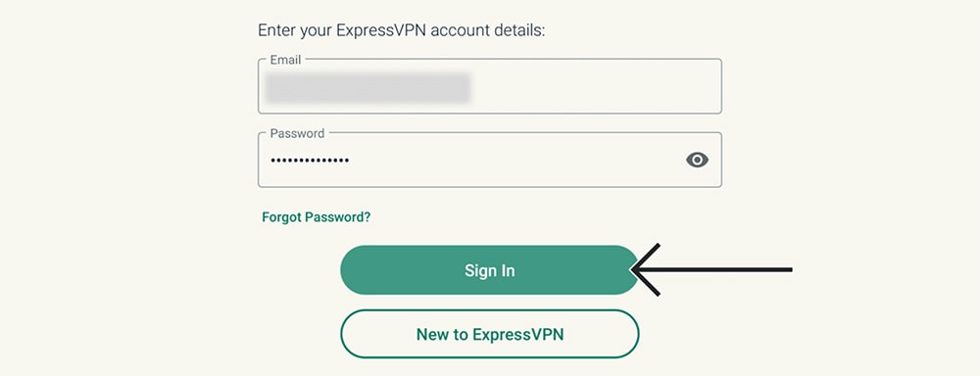Click into the Email input field
Image resolution: width=980 pixels, height=376 pixels.
489,86
